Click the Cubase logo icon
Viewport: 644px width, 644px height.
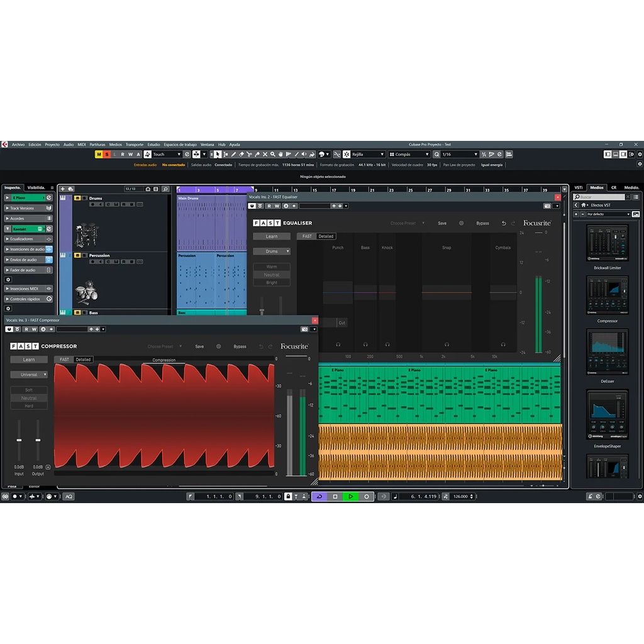click(x=4, y=145)
